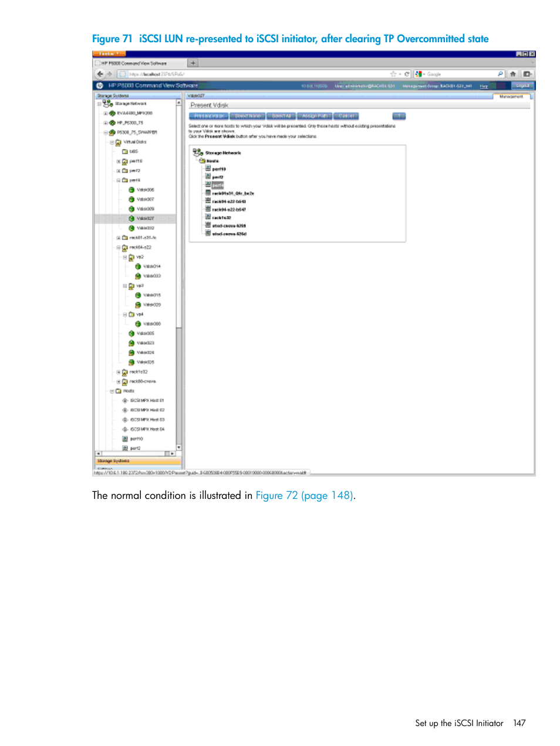Image resolution: width=560 pixels, height=746 pixels.
Task: Select the HP P6000 Command View browser tab
Action: 140,63
